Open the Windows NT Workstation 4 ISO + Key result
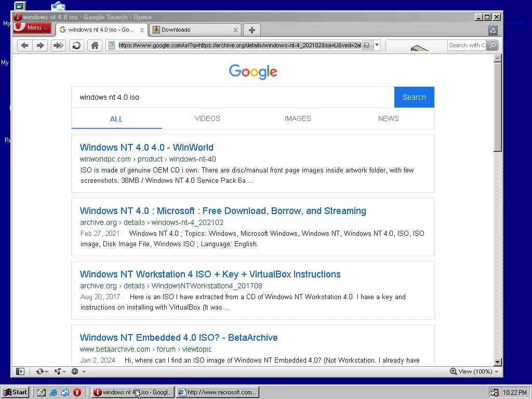The width and height of the screenshot is (532, 399). (x=210, y=274)
